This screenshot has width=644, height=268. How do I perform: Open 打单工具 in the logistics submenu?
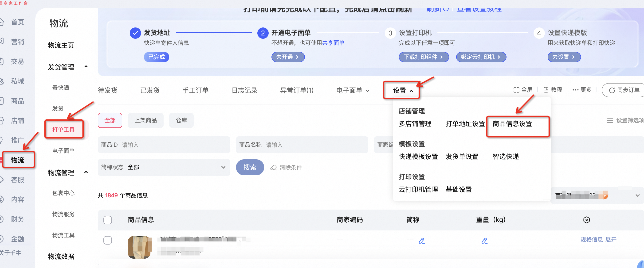click(63, 130)
